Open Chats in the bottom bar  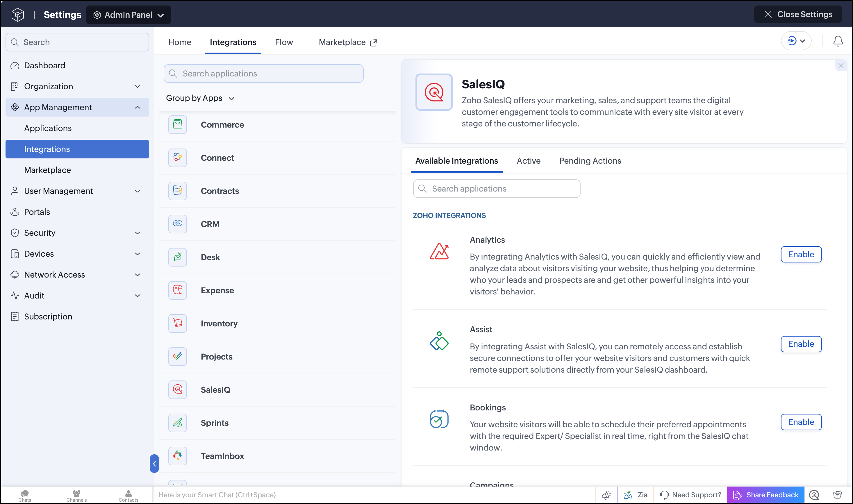[24, 496]
